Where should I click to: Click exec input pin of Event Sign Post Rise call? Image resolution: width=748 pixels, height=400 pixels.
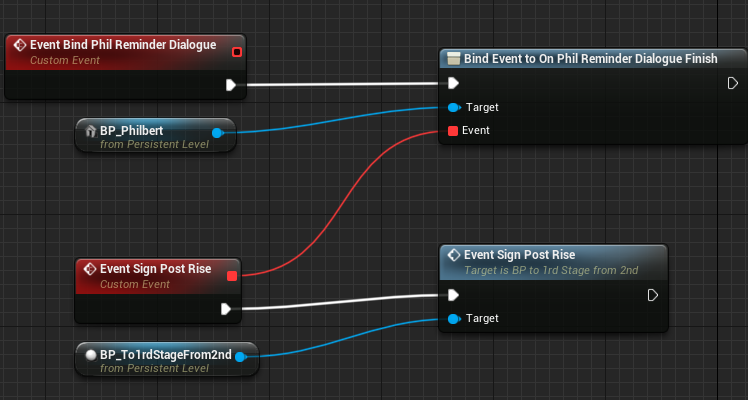coord(453,295)
